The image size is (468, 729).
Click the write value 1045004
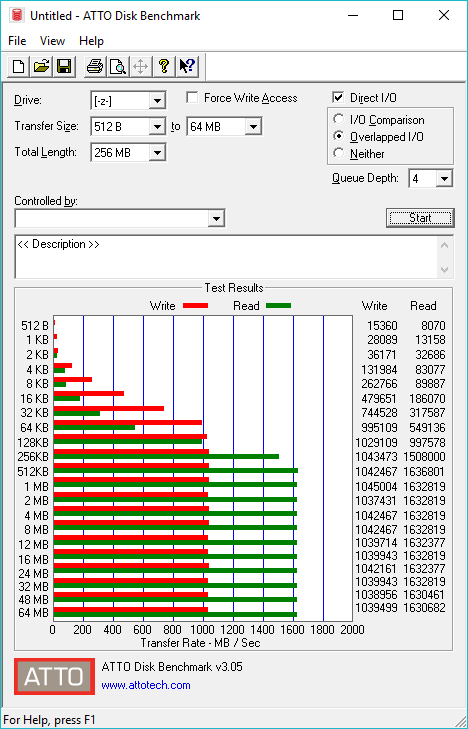point(376,486)
